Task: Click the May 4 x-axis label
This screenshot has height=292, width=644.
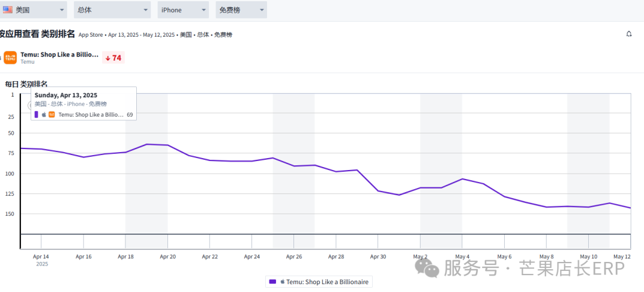Action: click(x=462, y=257)
